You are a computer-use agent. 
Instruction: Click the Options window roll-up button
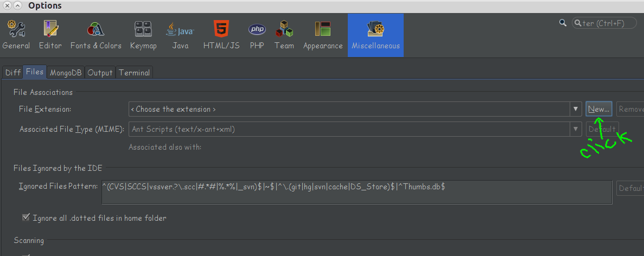18,6
